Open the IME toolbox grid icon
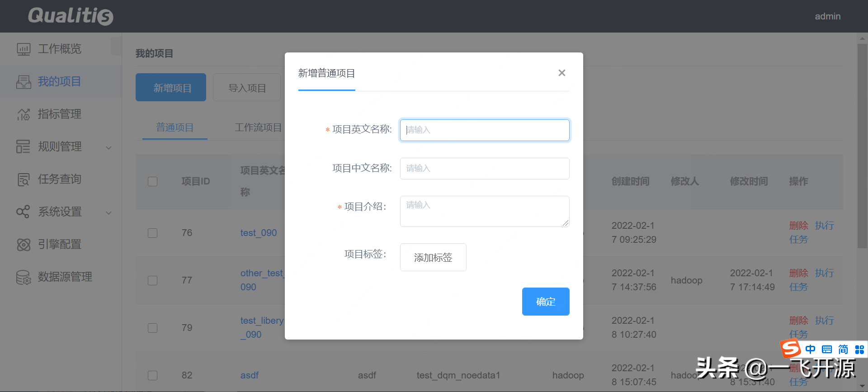 (860, 349)
